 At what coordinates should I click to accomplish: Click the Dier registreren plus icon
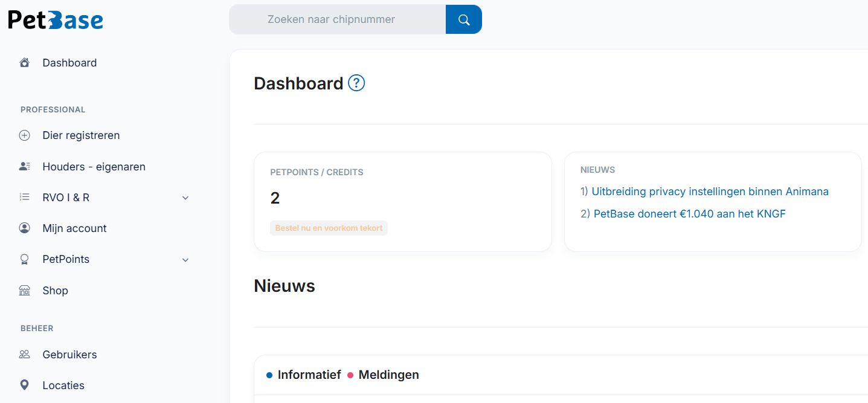tap(24, 135)
